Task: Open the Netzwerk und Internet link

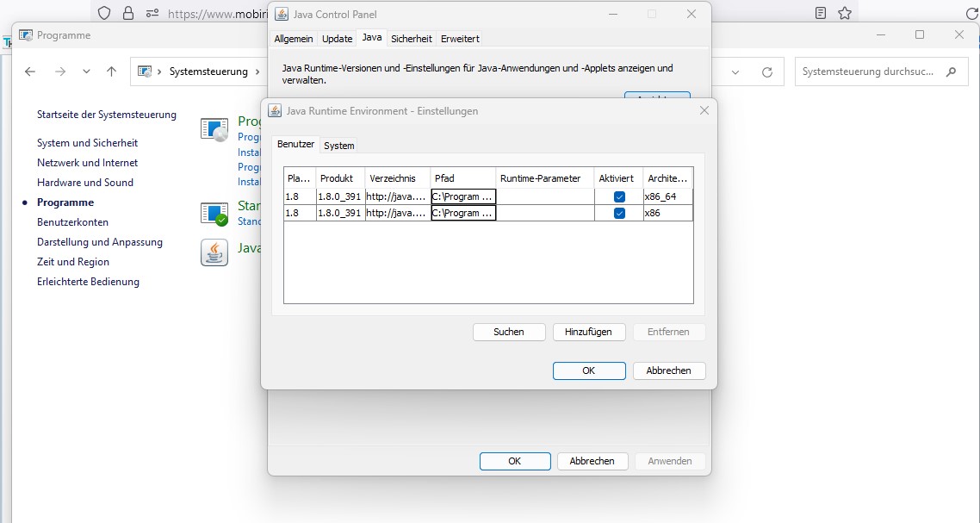Action: click(87, 163)
